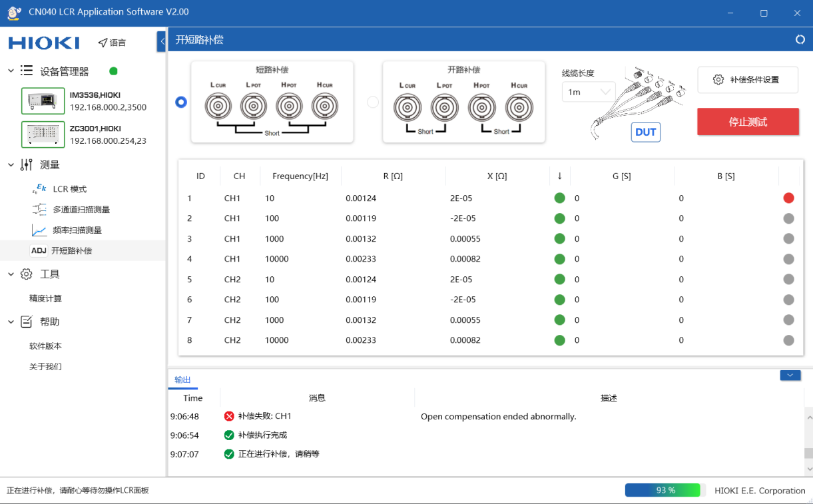The height and width of the screenshot is (504, 813).
Task: Click the HIOKI logo
Action: click(x=44, y=43)
